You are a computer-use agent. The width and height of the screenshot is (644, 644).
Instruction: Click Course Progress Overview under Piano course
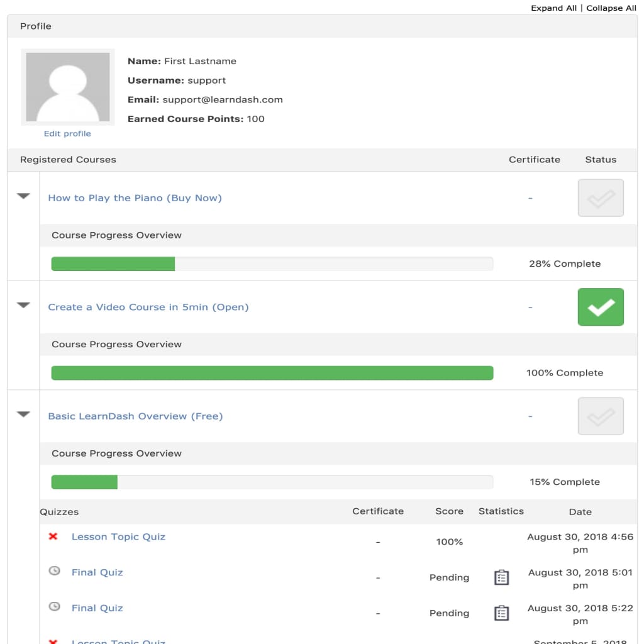[x=116, y=235]
